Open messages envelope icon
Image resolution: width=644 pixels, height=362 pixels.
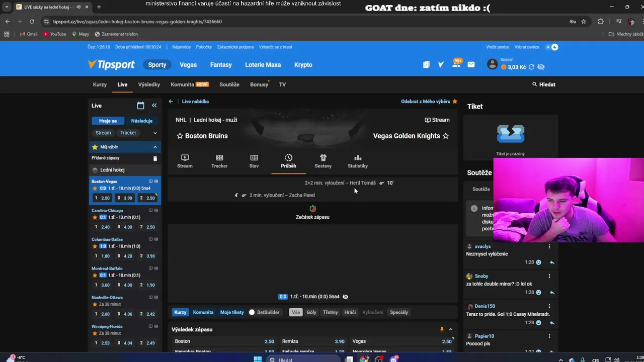[471, 65]
